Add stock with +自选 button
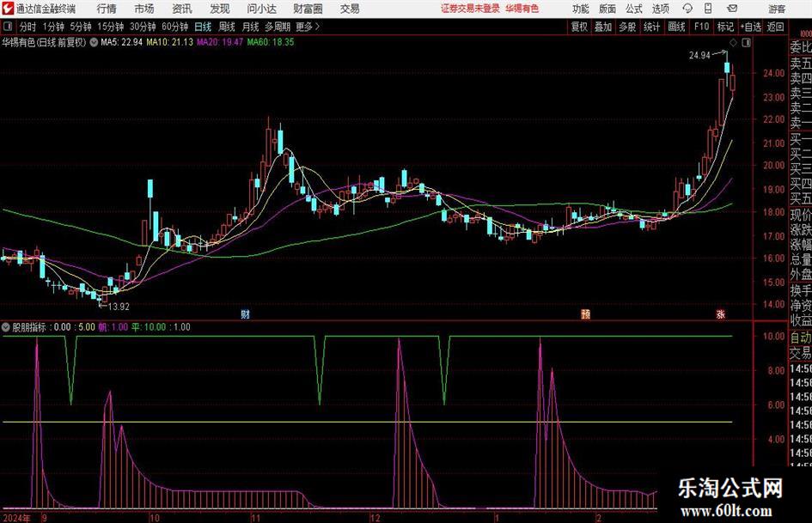812x523 pixels. [751, 27]
